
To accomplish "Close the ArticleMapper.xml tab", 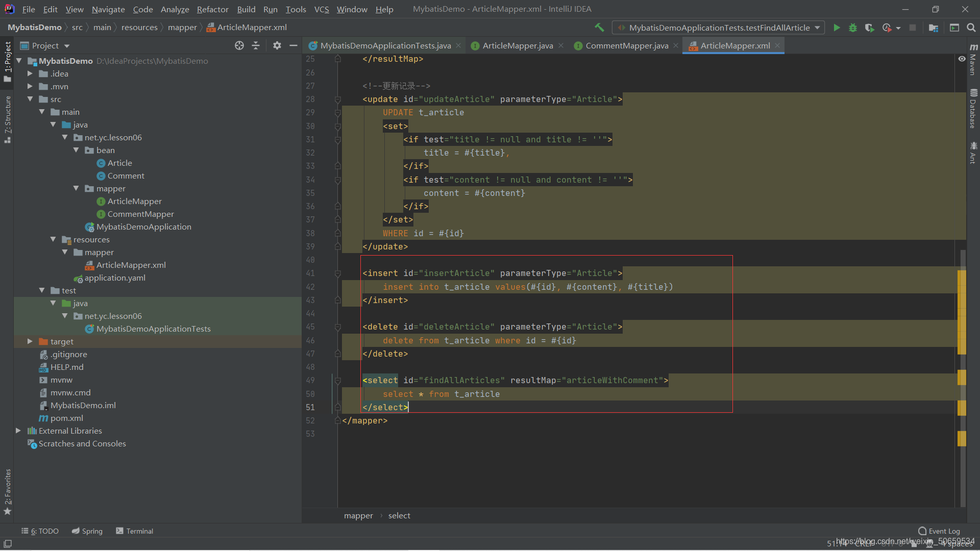I will pos(777,45).
